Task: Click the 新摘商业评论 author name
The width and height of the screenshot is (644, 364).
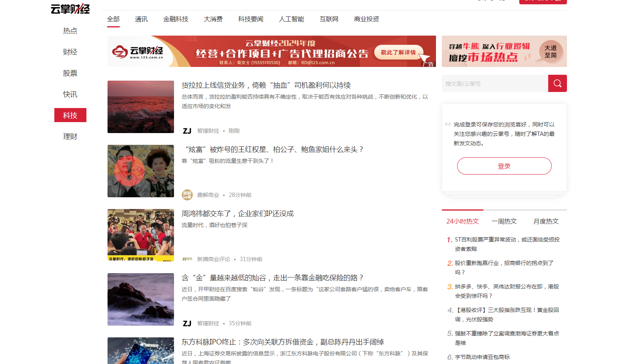Action: (213, 259)
